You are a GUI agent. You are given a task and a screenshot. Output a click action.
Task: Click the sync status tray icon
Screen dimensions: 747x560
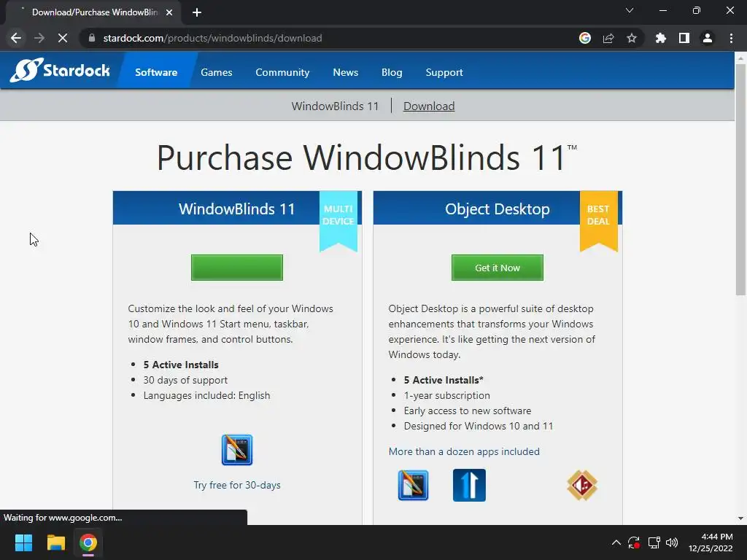click(x=634, y=542)
